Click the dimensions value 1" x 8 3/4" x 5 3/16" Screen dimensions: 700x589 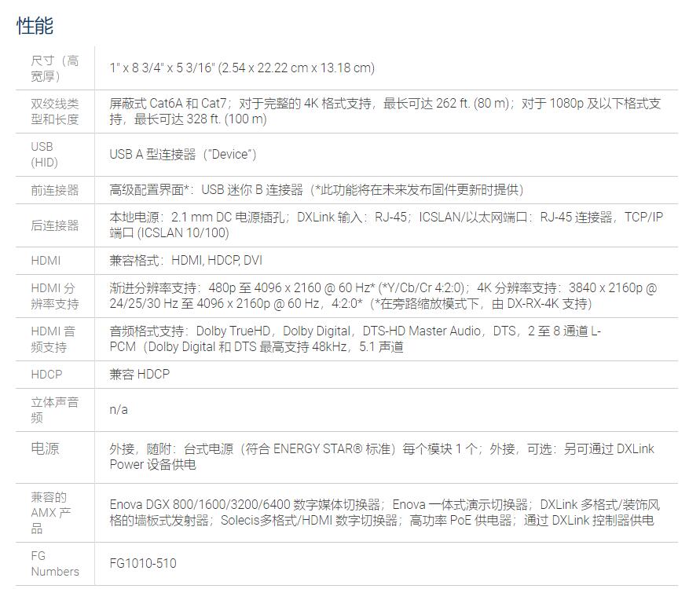click(242, 68)
